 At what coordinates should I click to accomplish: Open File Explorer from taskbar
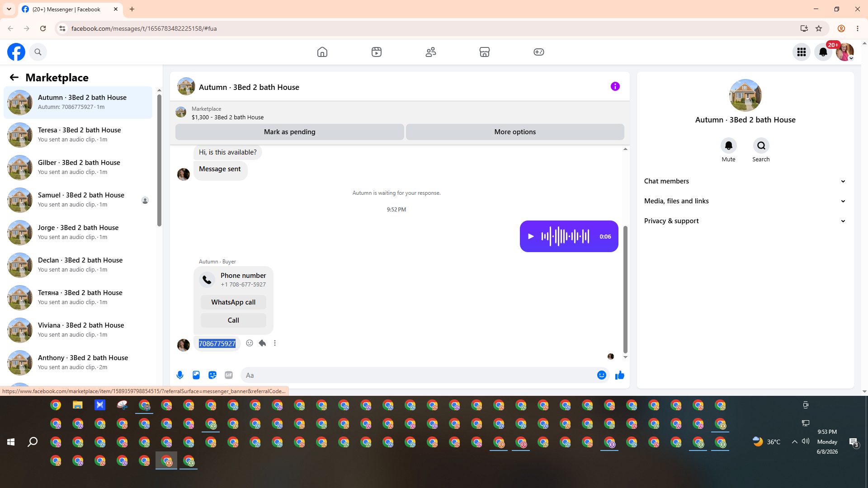pos(78,405)
